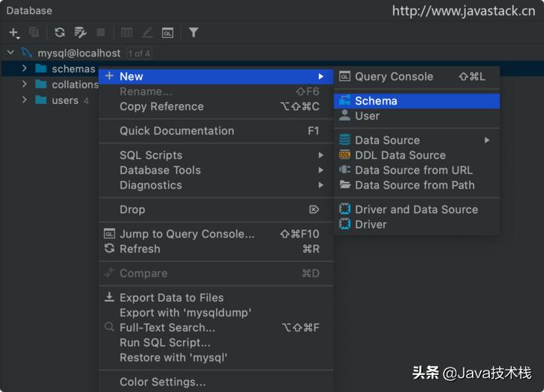This screenshot has width=544, height=392.
Task: Click the add new data source plus icon
Action: (14, 33)
